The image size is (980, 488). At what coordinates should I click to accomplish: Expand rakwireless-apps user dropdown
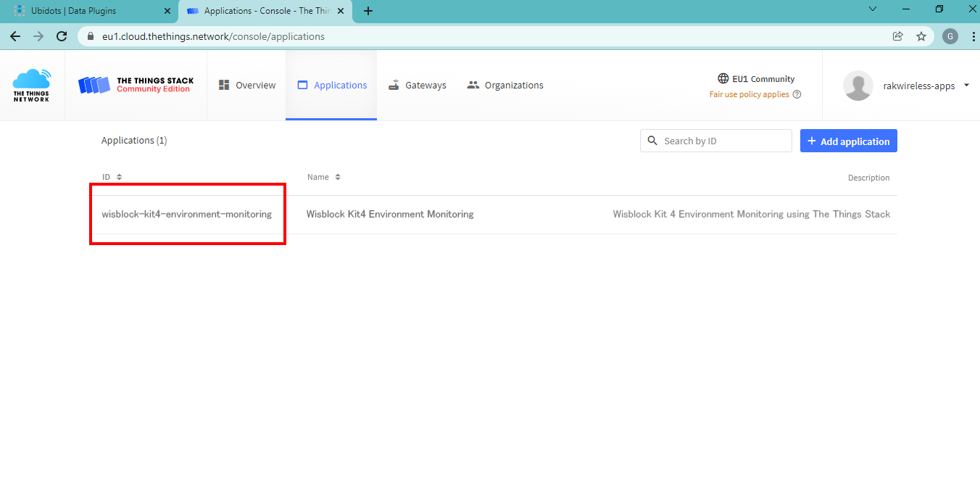pyautogui.click(x=966, y=86)
